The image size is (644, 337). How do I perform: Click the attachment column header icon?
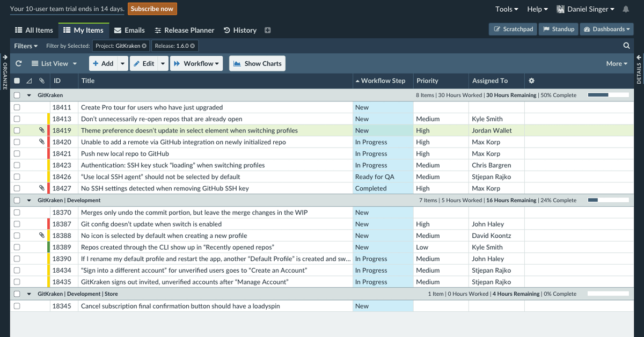coord(42,81)
